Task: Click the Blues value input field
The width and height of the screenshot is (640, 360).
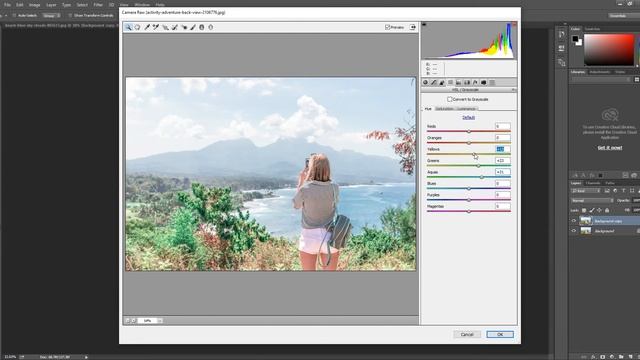Action: (x=502, y=184)
